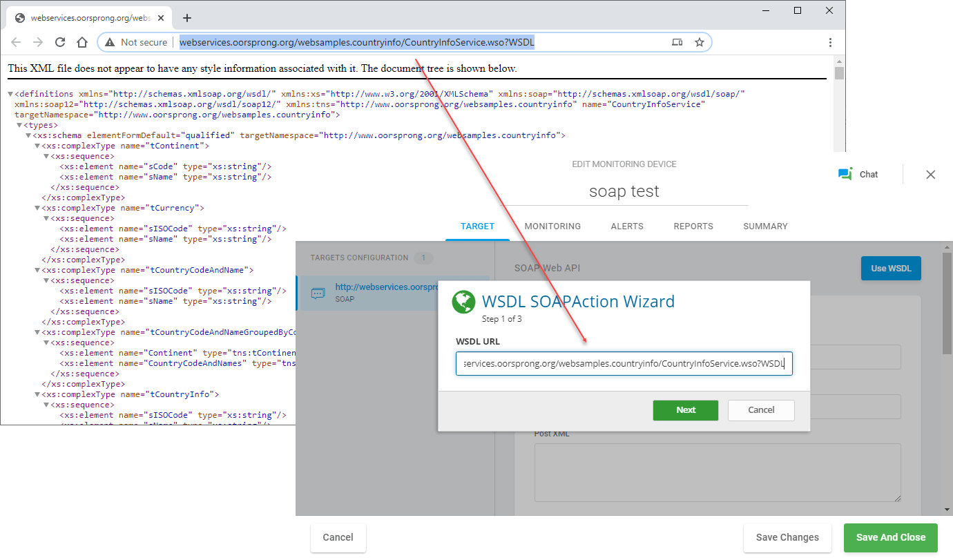Click the Use WSDL button

[890, 268]
